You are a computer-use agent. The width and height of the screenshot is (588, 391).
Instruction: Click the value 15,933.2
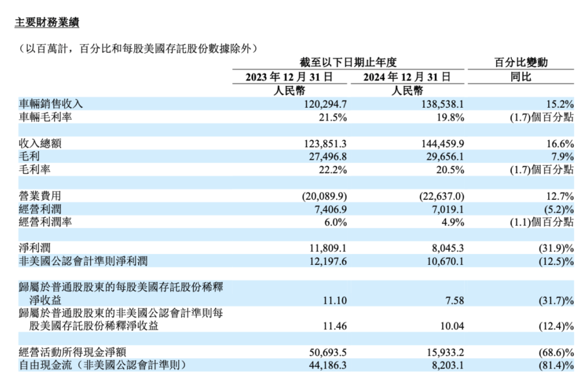click(x=446, y=353)
